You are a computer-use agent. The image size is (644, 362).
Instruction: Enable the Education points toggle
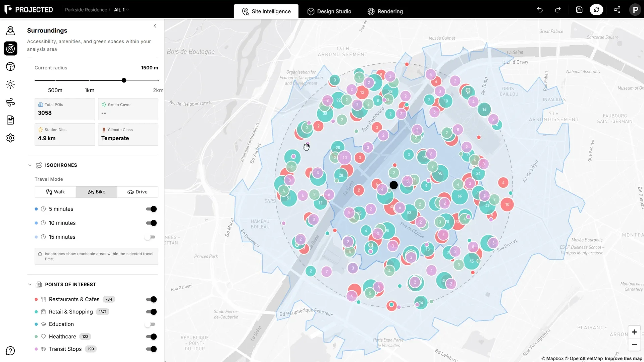click(x=150, y=324)
